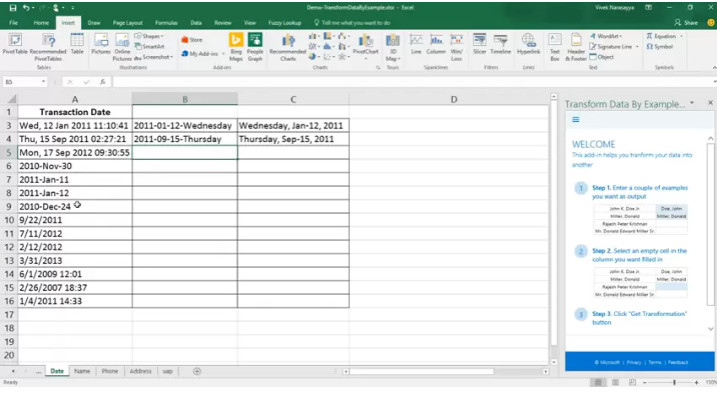
Task: Open the Fuzzy Lookup tab
Action: 284,23
